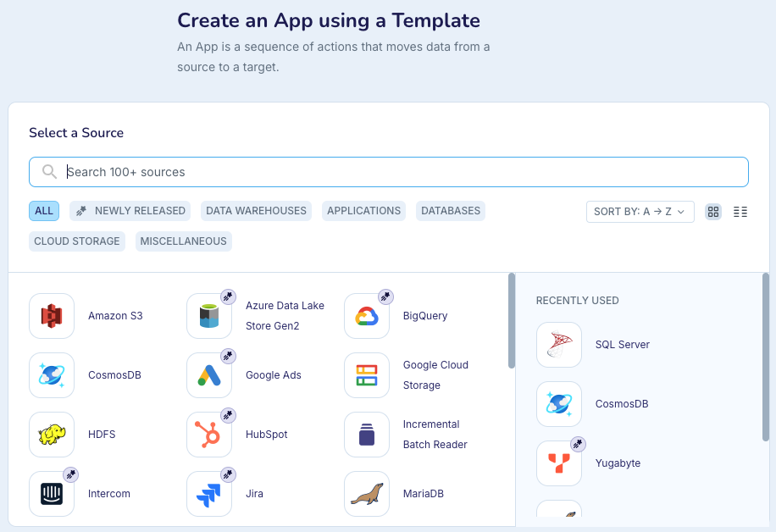Filter sources by APPLICATIONS
The height and width of the screenshot is (532, 776).
click(363, 210)
